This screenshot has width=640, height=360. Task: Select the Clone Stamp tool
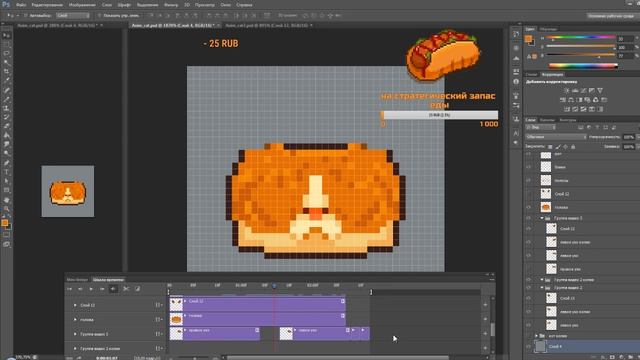tap(7, 108)
